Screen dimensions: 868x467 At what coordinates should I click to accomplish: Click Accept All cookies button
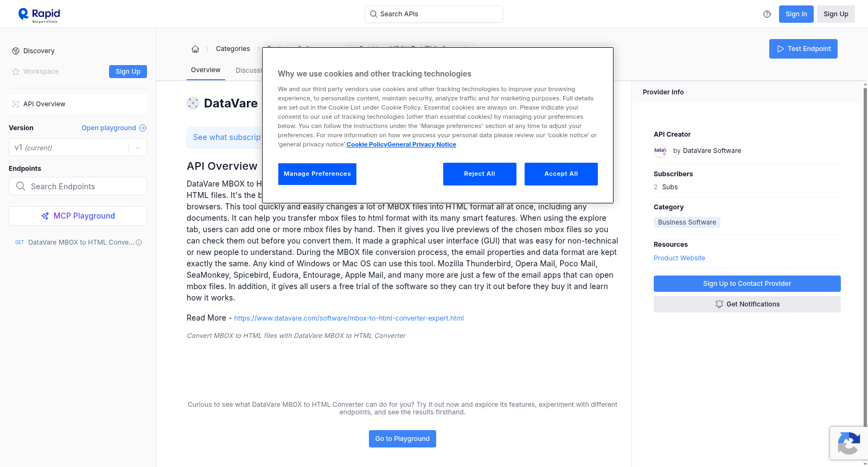coord(561,174)
